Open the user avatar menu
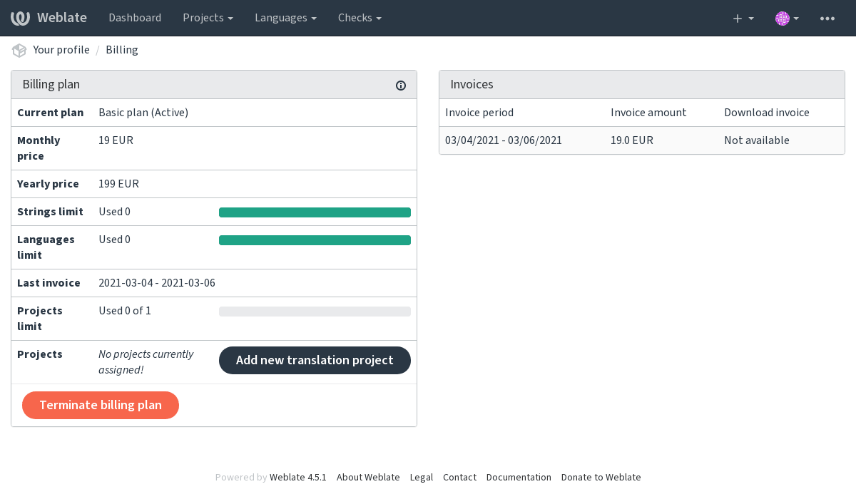 pyautogui.click(x=787, y=19)
